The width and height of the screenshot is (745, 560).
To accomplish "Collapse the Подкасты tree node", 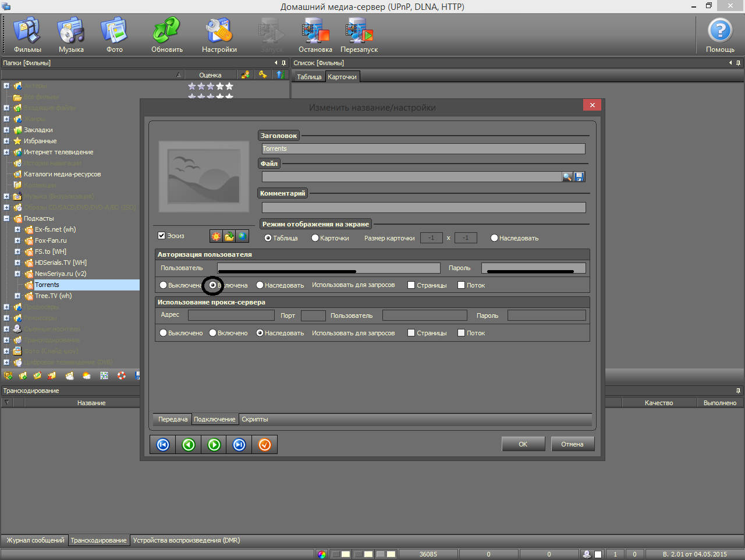I will 6,219.
